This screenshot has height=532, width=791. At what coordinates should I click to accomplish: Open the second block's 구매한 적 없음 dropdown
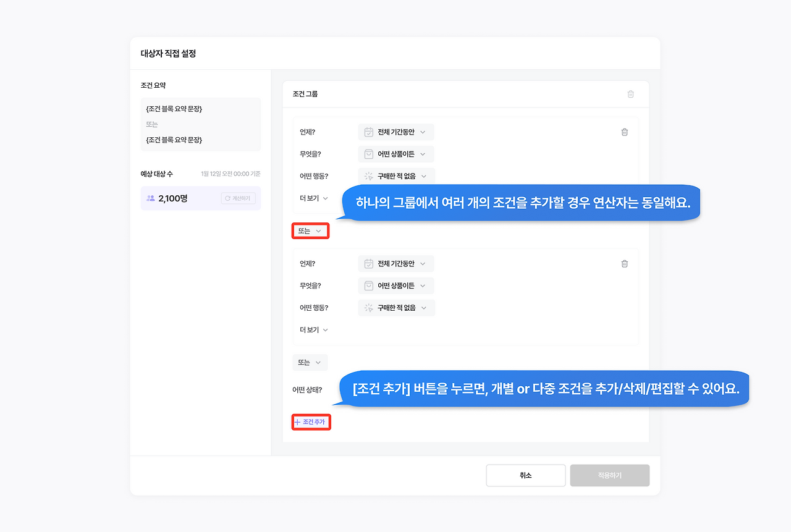(x=395, y=308)
